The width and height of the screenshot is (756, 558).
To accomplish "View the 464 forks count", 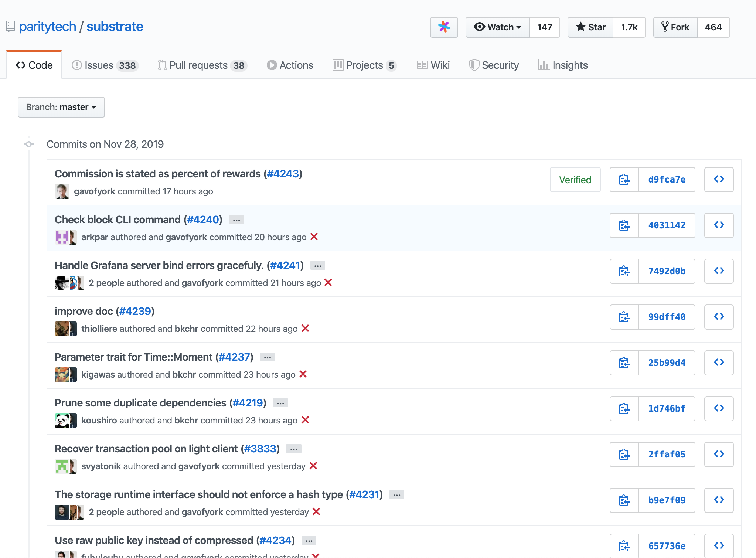I will 713,27.
